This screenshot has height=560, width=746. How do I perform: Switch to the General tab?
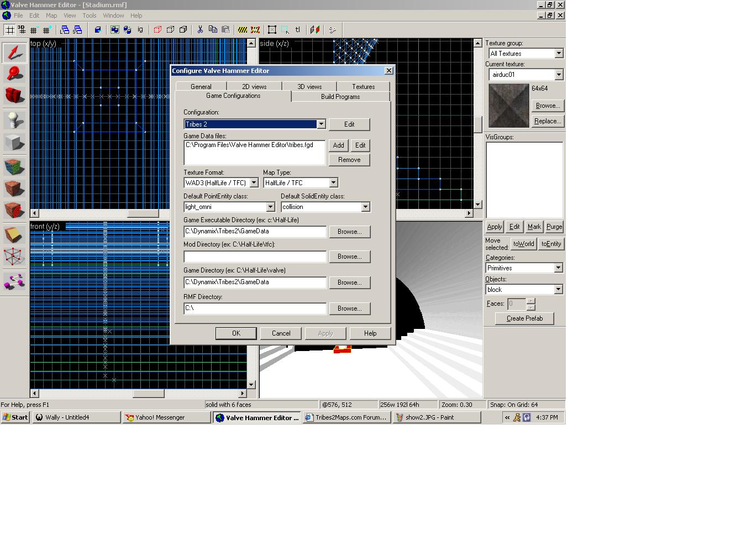pyautogui.click(x=201, y=87)
